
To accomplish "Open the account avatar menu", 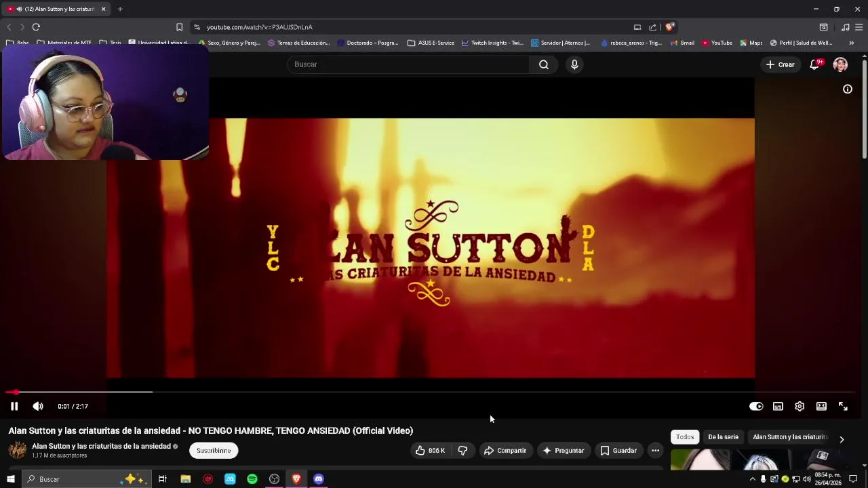I will 840,64.
